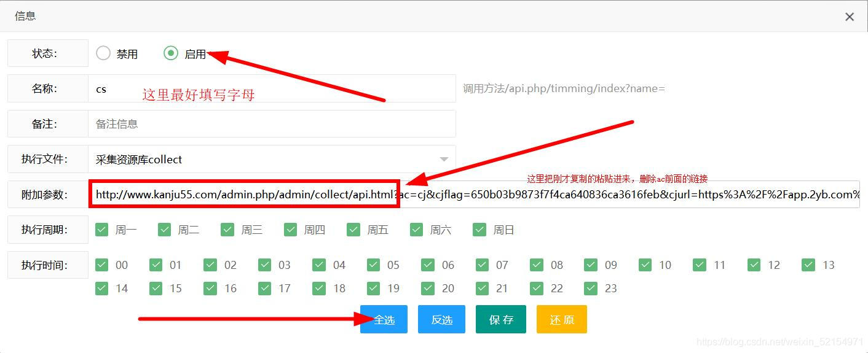Toggle the 周五 checkbox

pyautogui.click(x=353, y=230)
